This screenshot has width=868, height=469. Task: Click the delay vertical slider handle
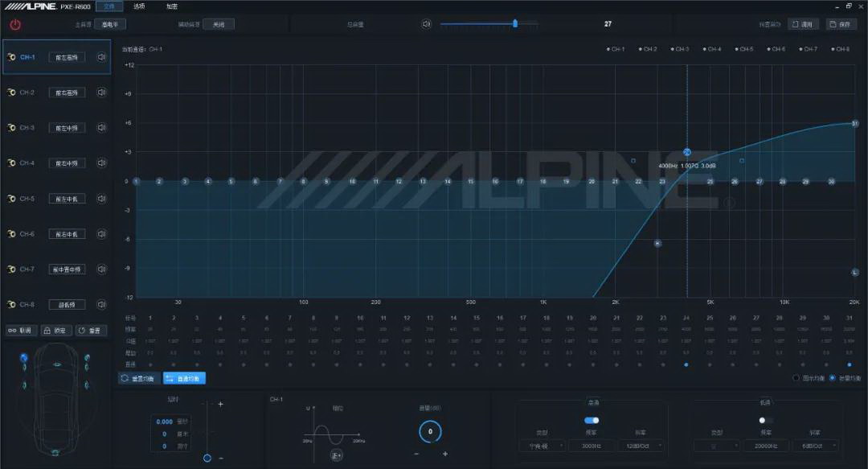(207, 458)
